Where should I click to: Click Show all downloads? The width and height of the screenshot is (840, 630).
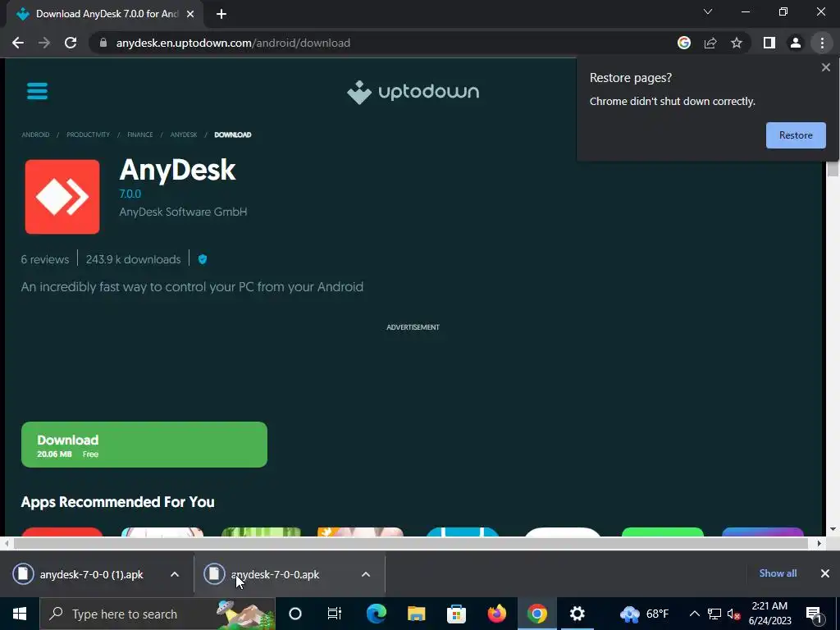click(778, 573)
